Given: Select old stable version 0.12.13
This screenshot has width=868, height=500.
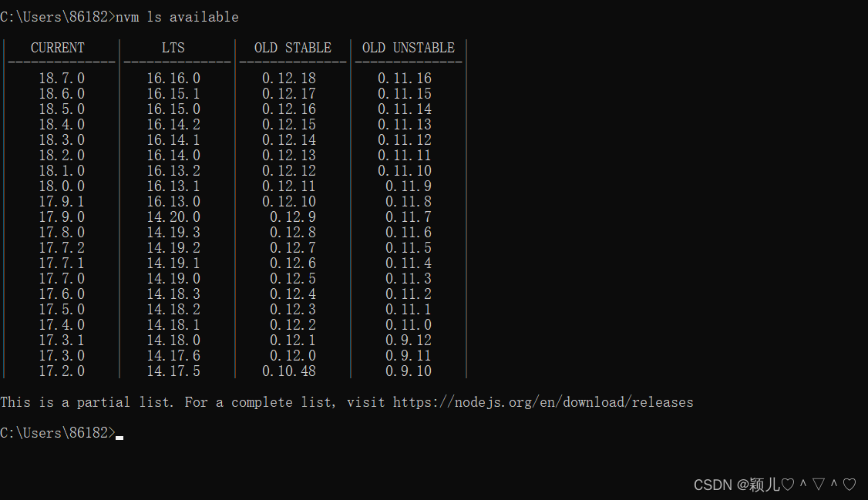Looking at the screenshot, I should pos(289,156).
